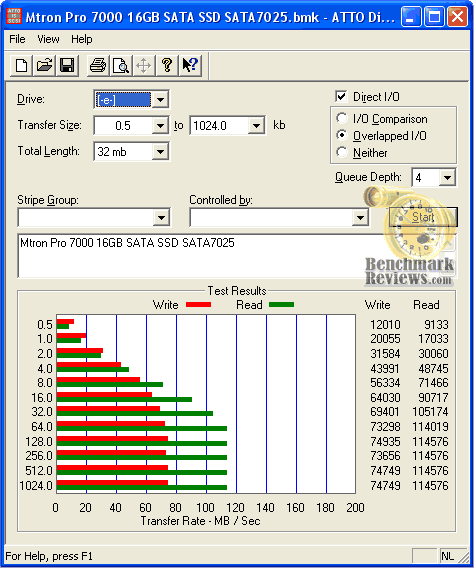Expand the Transfer Size end 1024.0 dropdown
Screen dimensions: 474x568
pyautogui.click(x=256, y=126)
